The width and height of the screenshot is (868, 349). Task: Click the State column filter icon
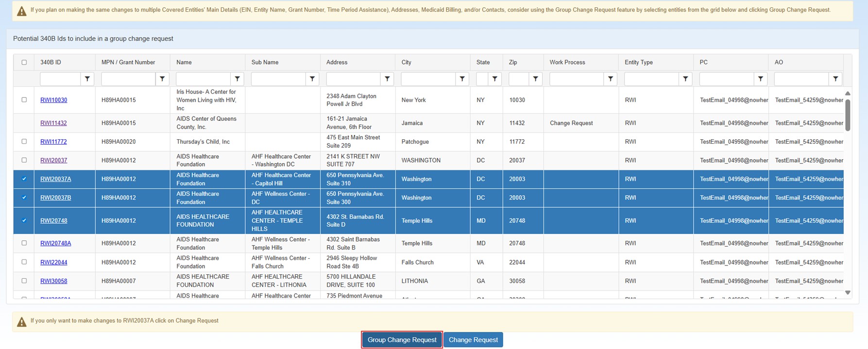pyautogui.click(x=494, y=79)
